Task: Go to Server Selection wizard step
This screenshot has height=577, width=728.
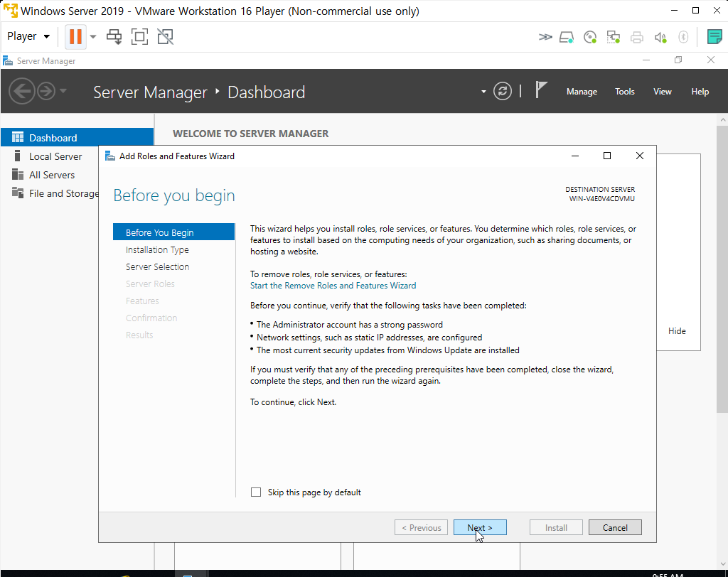Action: point(157,267)
